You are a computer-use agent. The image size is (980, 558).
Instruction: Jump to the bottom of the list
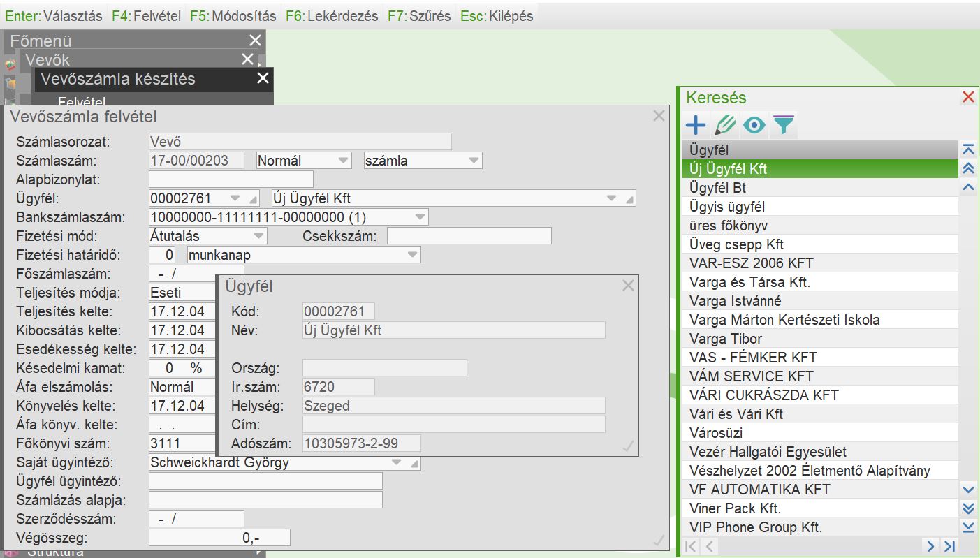967,527
